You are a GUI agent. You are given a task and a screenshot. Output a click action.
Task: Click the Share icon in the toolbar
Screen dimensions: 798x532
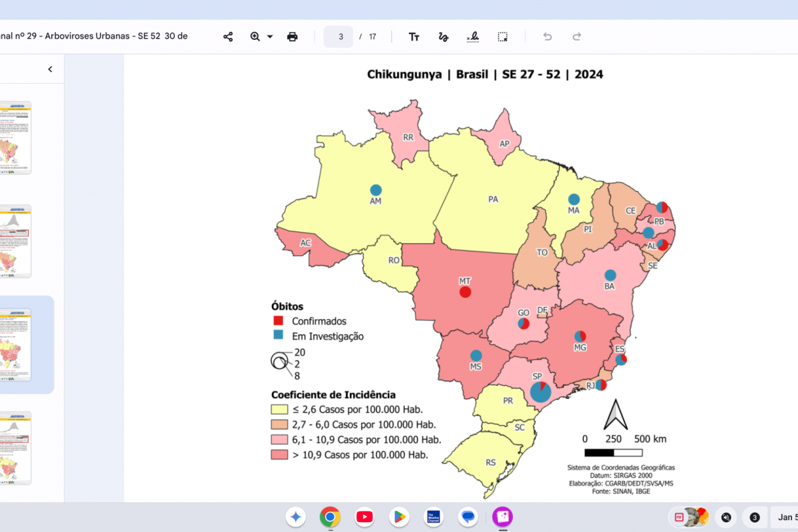point(228,37)
